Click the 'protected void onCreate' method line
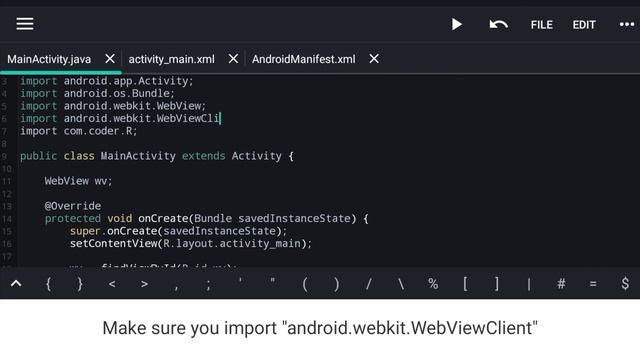Screen dimensions: 640x360 point(207,219)
